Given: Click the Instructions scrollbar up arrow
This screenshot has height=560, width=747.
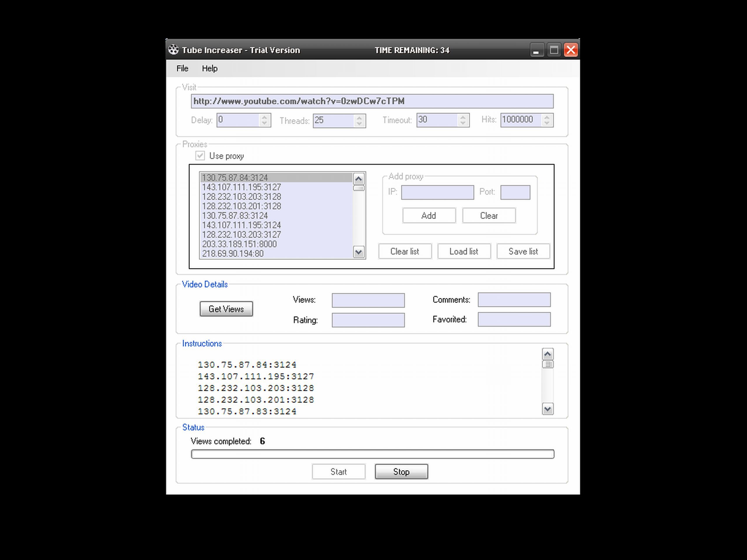Looking at the screenshot, I should point(547,354).
